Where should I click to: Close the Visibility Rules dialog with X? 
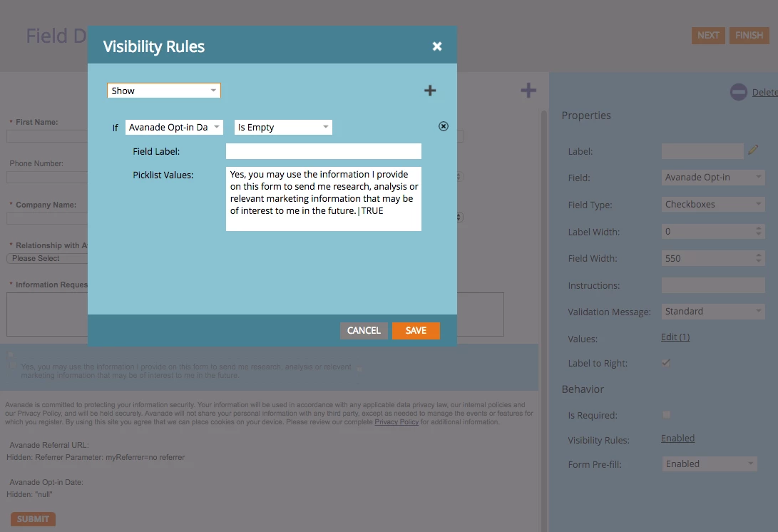tap(436, 46)
